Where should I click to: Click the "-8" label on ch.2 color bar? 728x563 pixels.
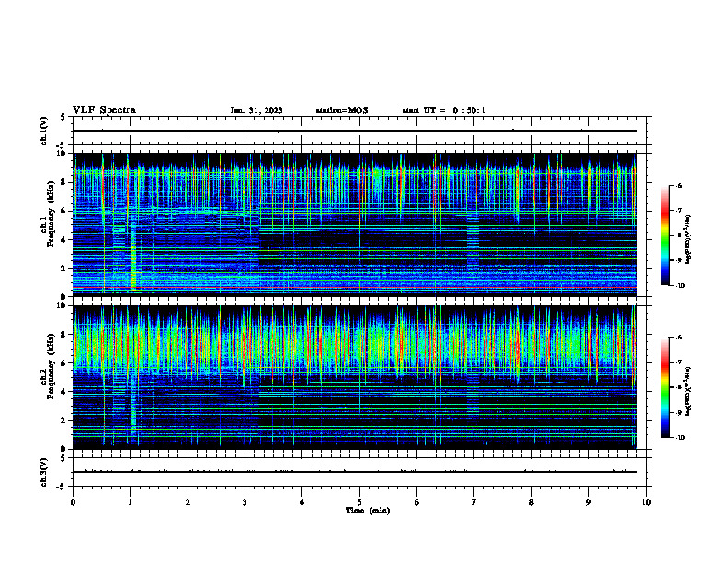coord(678,387)
